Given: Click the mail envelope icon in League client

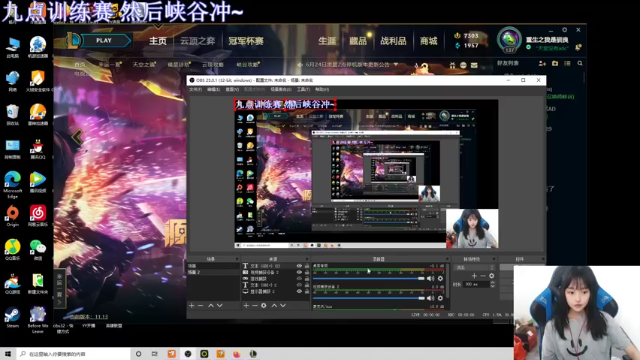Looking at the screenshot, I should pos(474,65).
